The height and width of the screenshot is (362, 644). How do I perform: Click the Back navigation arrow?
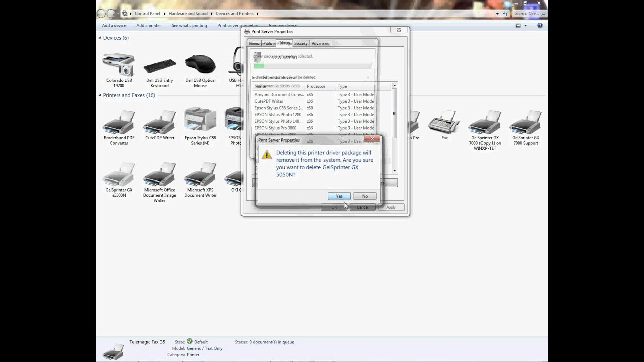[101, 14]
